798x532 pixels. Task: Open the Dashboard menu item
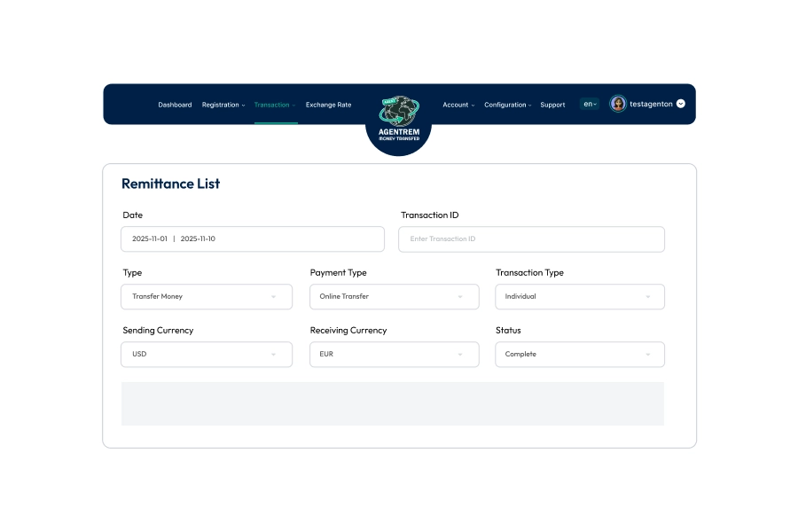tap(175, 105)
